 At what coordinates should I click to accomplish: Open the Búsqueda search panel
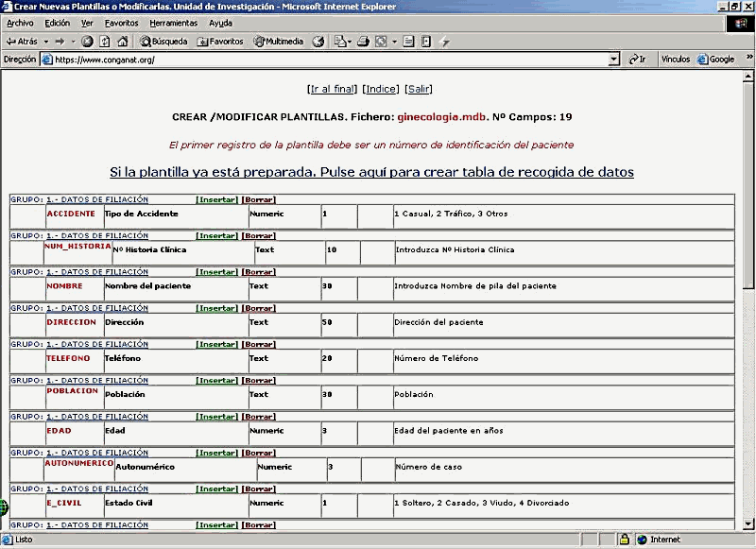[163, 42]
